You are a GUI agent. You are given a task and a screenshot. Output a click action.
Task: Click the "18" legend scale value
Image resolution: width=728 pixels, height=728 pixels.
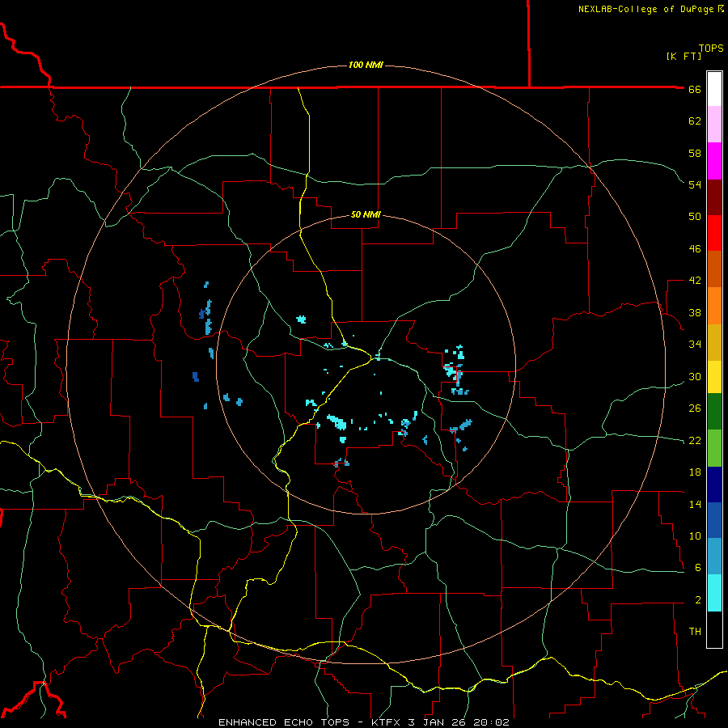coord(695,472)
